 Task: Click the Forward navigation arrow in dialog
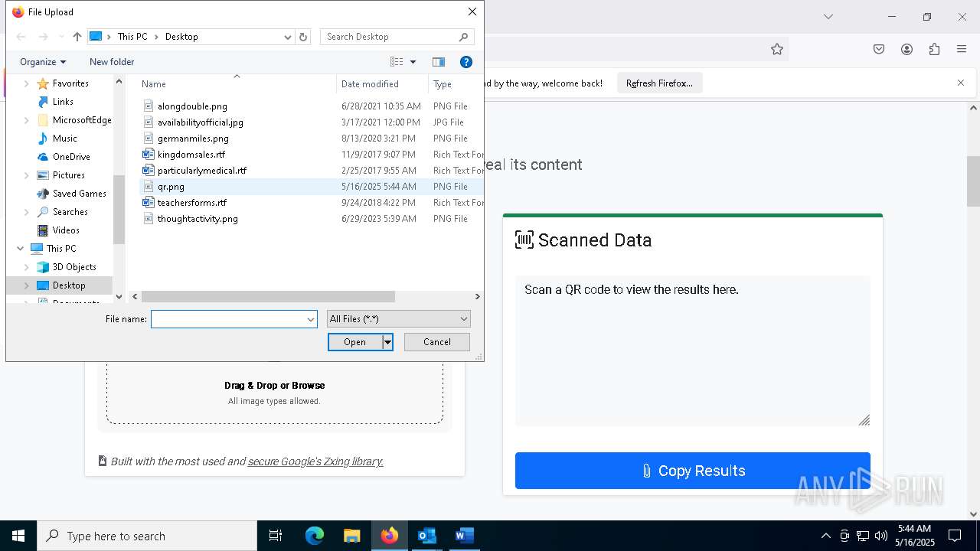tap(44, 37)
